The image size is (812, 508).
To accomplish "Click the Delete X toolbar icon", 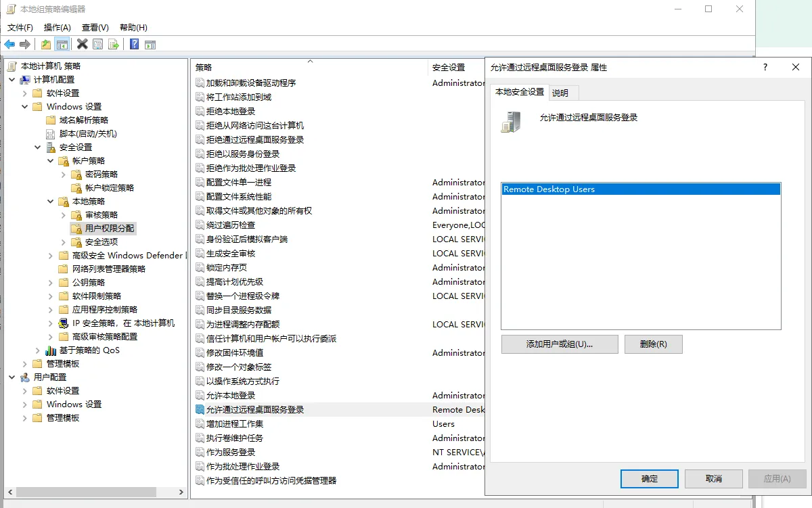I will tap(82, 45).
